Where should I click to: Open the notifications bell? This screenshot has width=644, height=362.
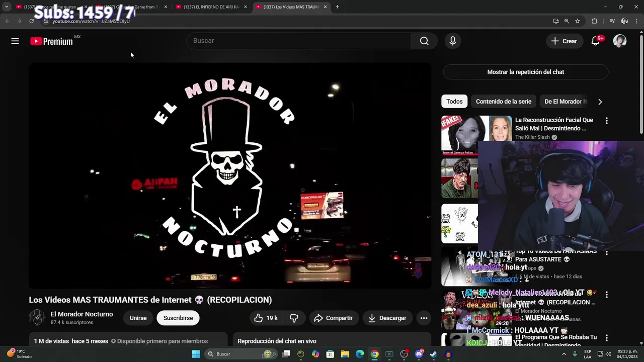[x=596, y=41]
